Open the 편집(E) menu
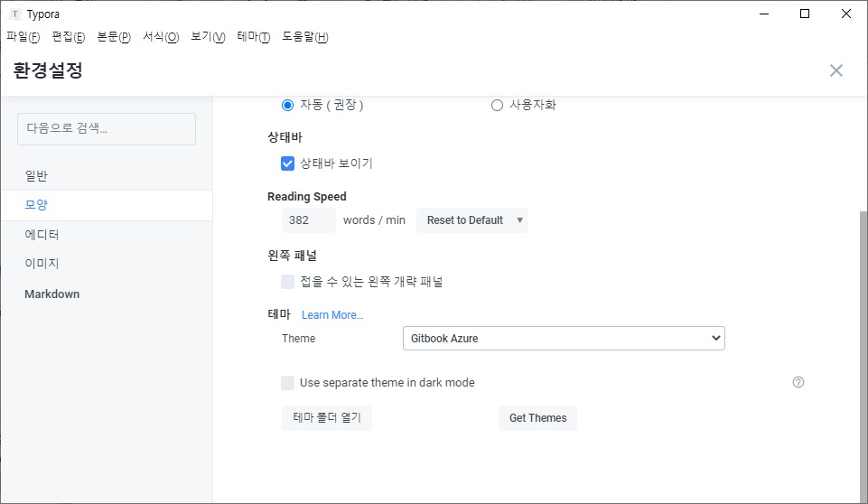This screenshot has width=868, height=504. (68, 37)
